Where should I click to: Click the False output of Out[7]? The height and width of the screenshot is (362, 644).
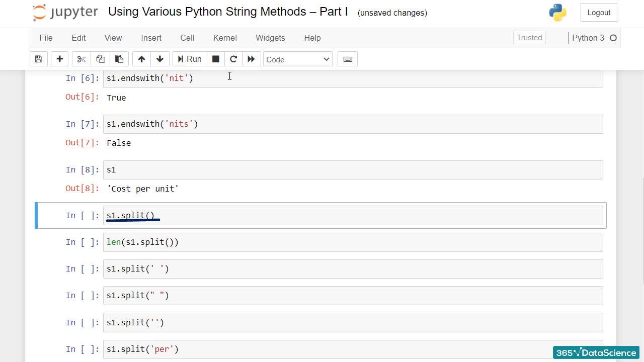click(x=119, y=143)
